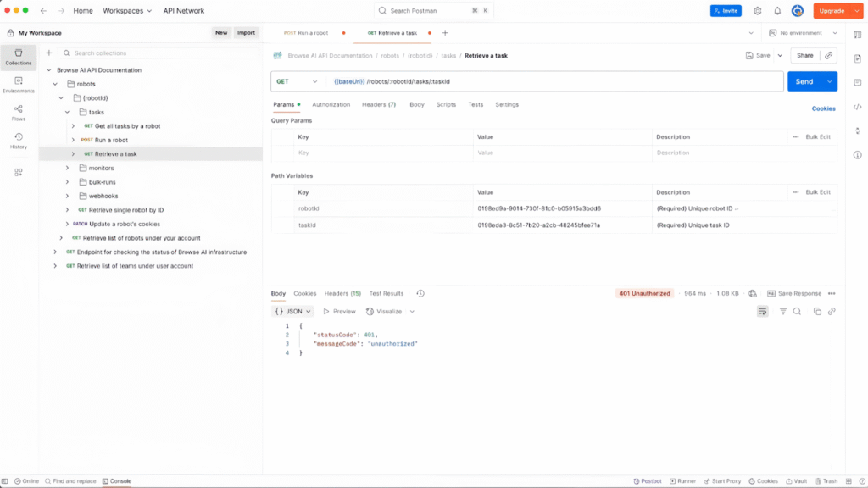This screenshot has height=488, width=868.
Task: Collapse the tasks folder
Action: 68,112
